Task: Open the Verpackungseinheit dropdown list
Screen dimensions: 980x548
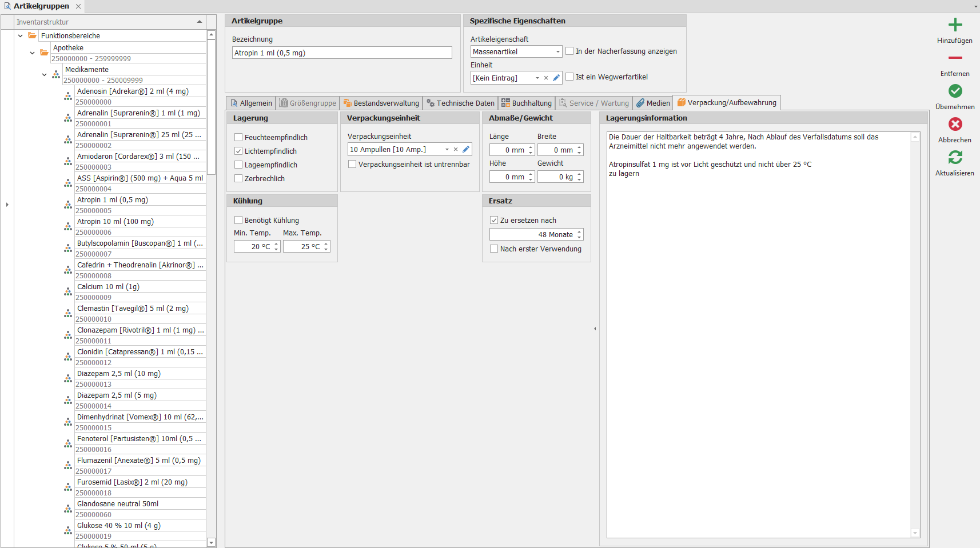Action: (x=447, y=150)
